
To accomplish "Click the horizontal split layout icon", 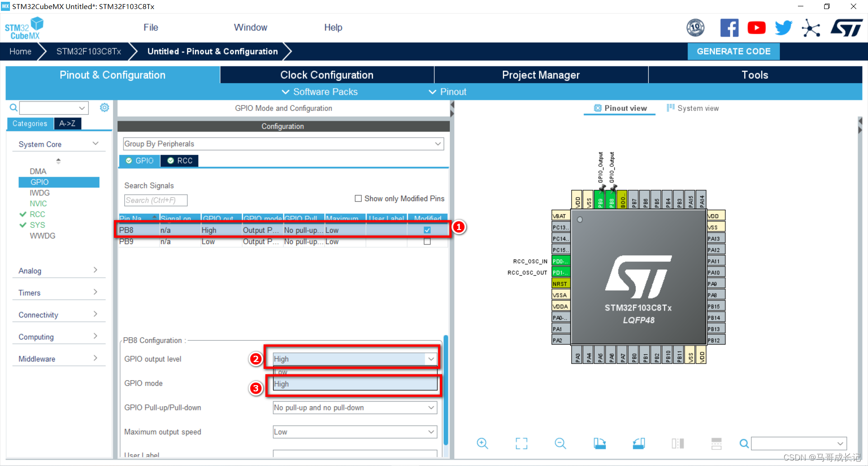I will click(717, 443).
